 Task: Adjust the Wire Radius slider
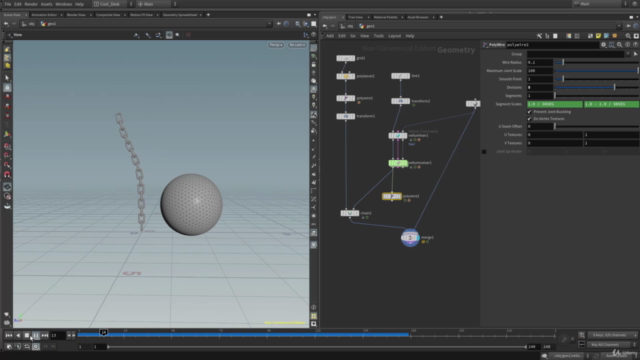point(596,62)
